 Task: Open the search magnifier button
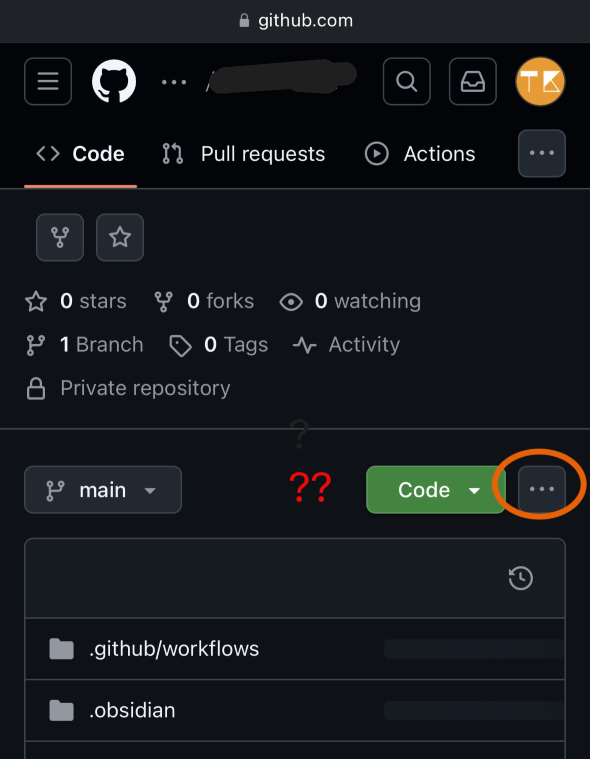407,81
